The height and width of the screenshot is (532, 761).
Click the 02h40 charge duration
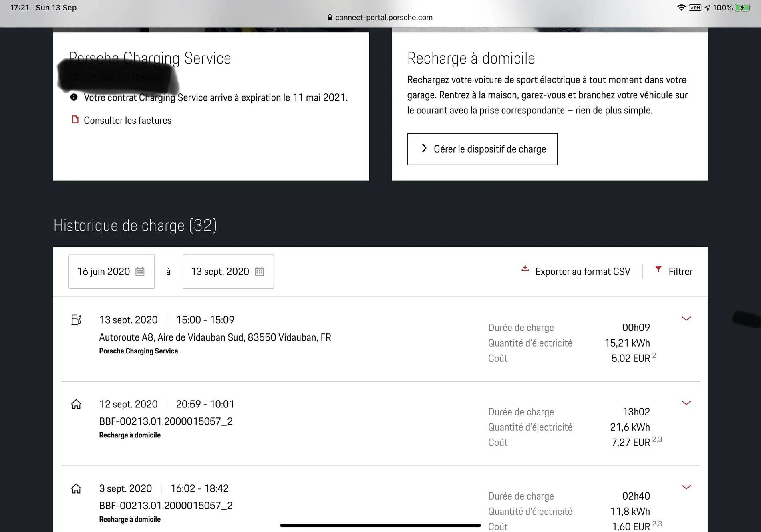(x=636, y=496)
